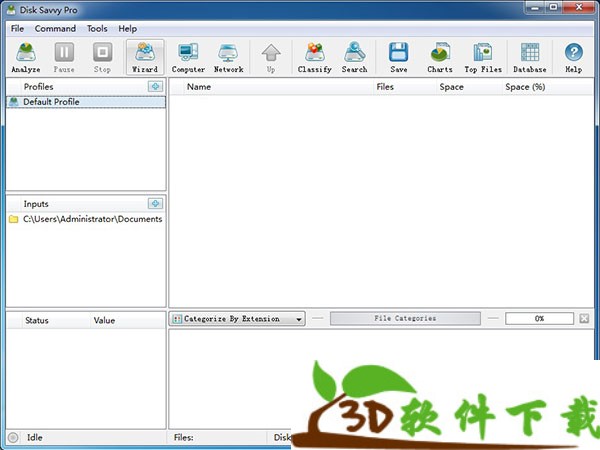Select the C:\Users\Administrator\Documents input
The width and height of the screenshot is (600, 450).
point(86,219)
